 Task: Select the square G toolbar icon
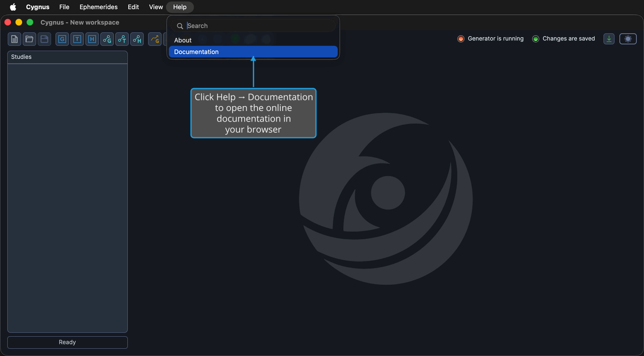tap(62, 39)
